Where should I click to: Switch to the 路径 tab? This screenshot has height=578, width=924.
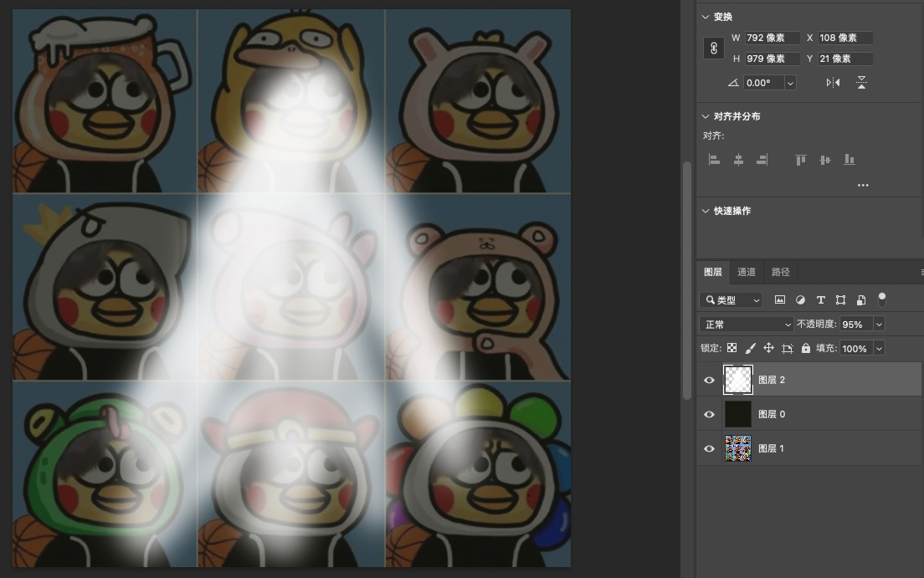point(780,272)
